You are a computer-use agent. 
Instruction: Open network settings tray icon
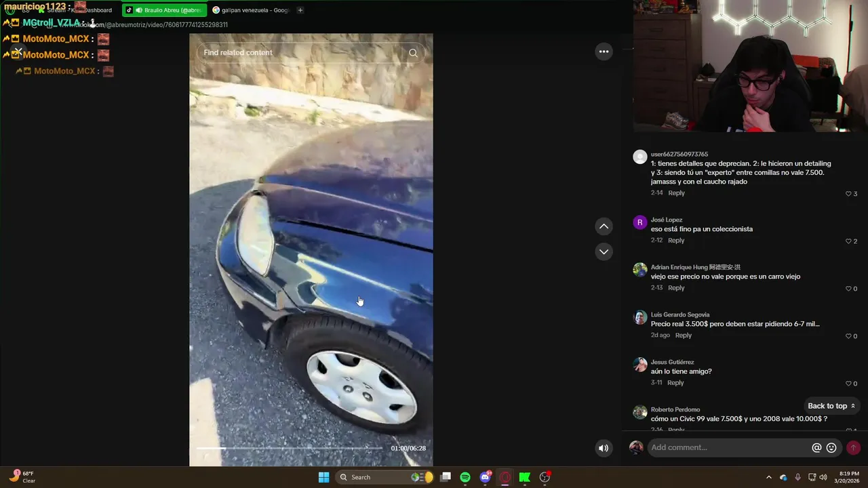tap(812, 477)
